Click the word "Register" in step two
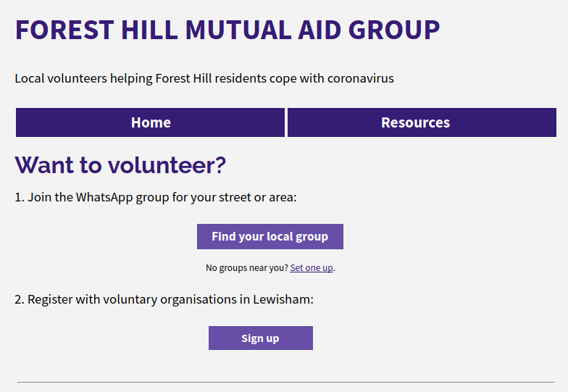 (x=52, y=299)
